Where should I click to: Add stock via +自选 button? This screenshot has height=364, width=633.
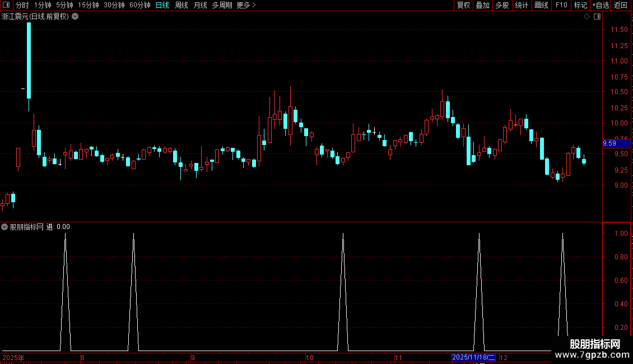(x=601, y=5)
